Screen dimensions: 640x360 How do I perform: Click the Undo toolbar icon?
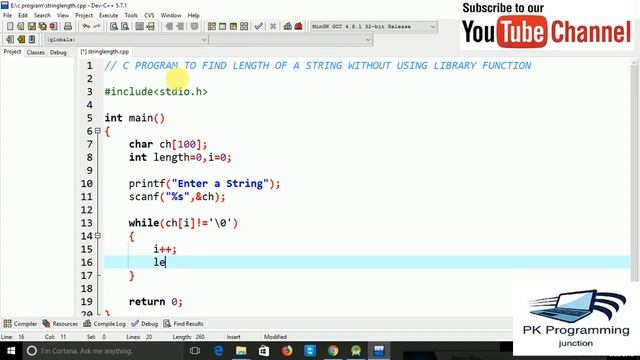tap(86, 27)
